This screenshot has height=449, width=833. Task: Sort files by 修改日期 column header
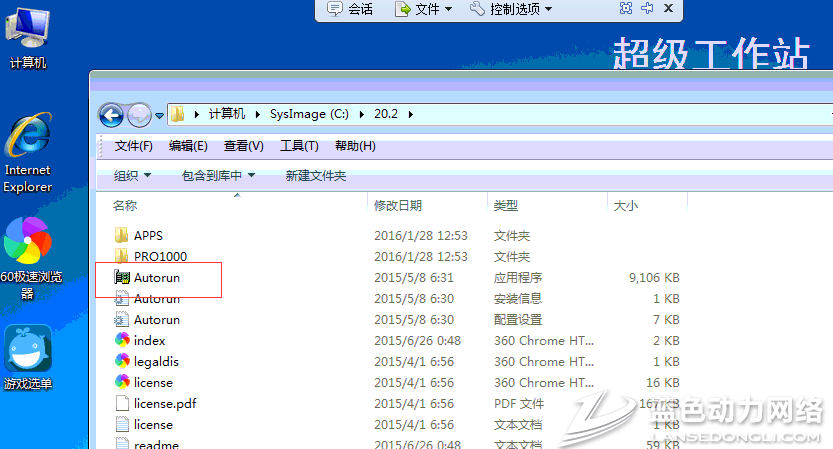pyautogui.click(x=398, y=206)
